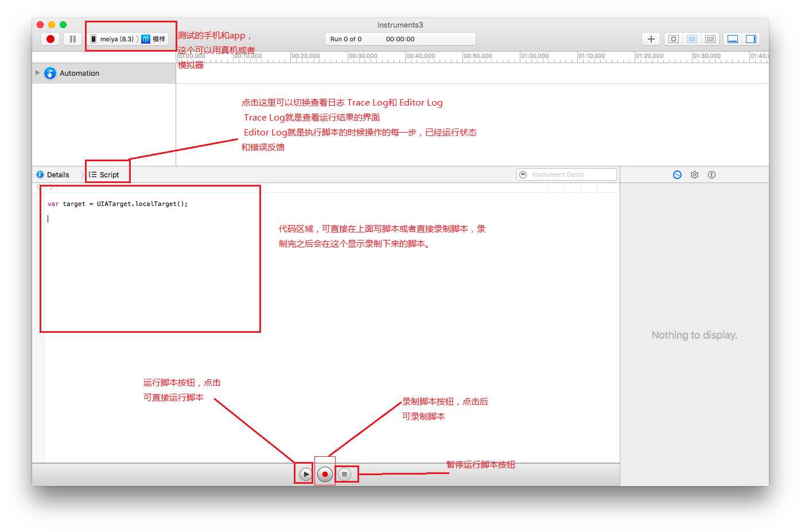Screen dimensions: 801x532
Task: Zoom the window with the green button
Action: pyautogui.click(x=63, y=25)
